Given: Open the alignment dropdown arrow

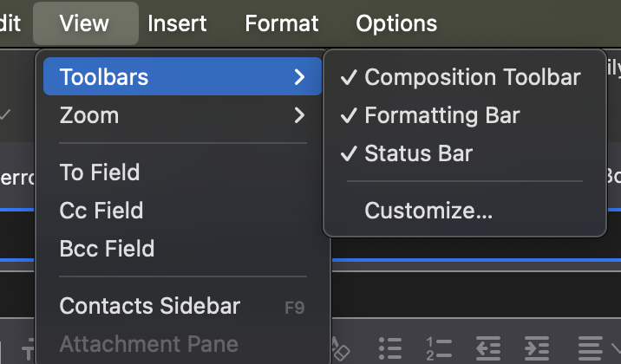Looking at the screenshot, I should click(x=615, y=348).
